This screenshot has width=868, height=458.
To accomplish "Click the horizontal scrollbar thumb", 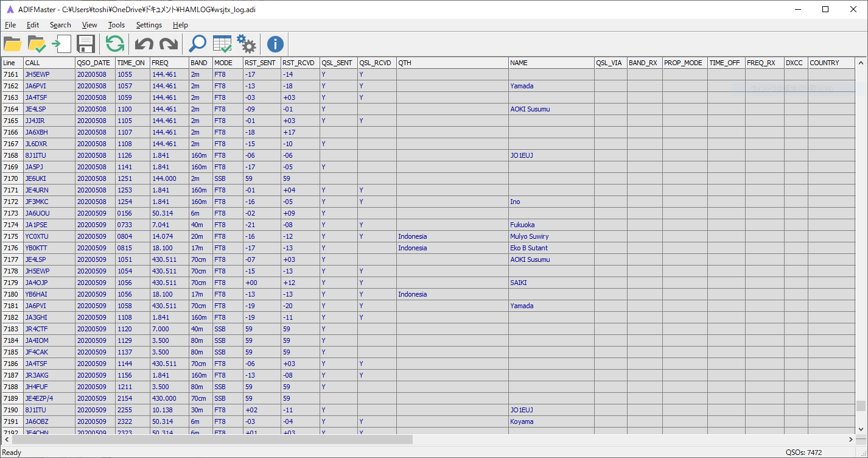I will point(212,439).
